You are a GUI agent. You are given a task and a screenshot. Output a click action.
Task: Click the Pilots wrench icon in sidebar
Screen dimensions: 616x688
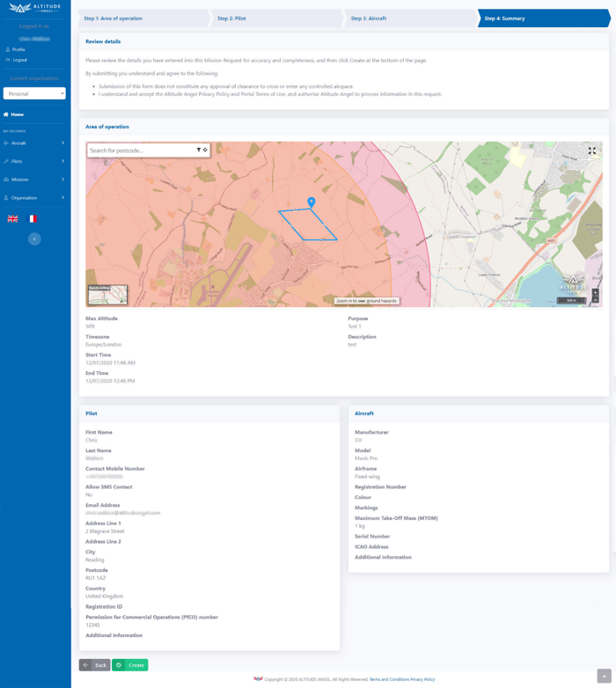point(6,162)
